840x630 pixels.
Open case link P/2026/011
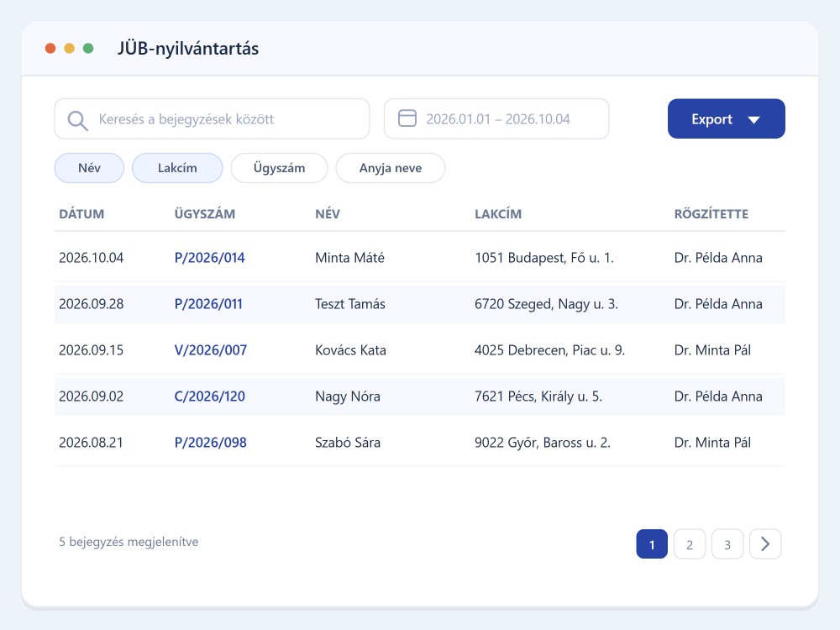[208, 304]
